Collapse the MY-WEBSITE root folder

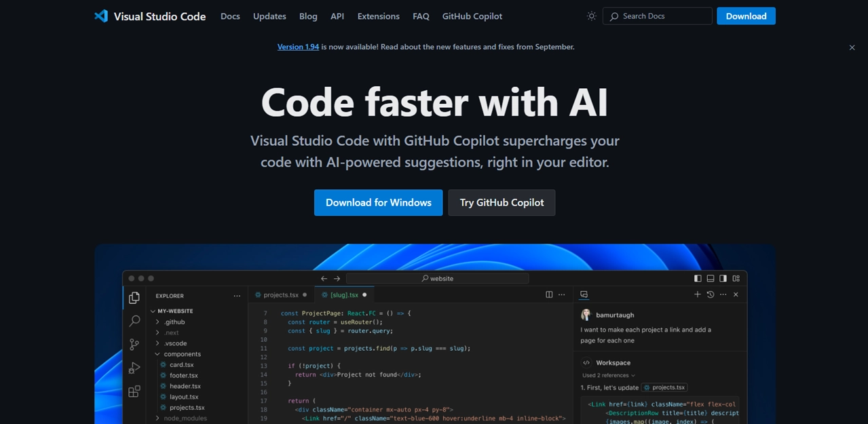[x=153, y=311]
